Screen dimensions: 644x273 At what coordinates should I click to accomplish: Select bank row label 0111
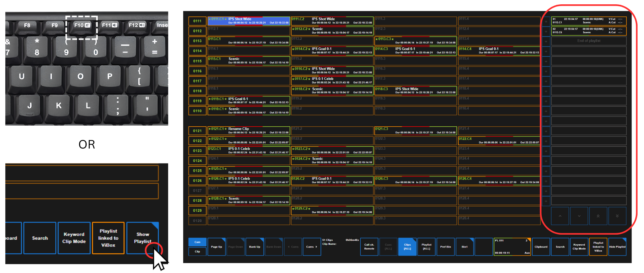pos(198,21)
